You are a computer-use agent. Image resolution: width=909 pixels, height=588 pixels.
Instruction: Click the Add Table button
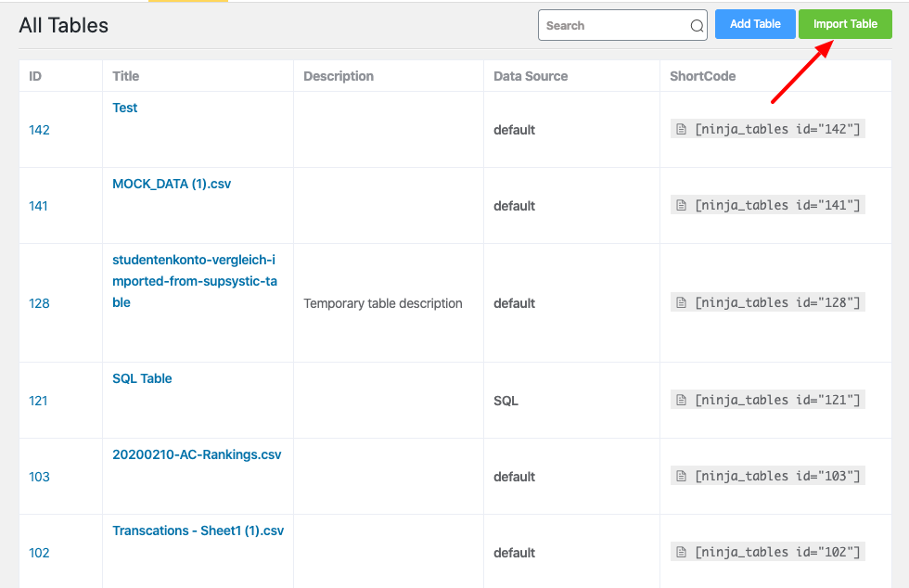[755, 24]
